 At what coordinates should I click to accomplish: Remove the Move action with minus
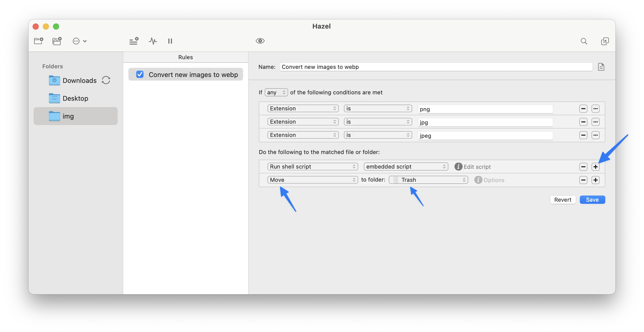tap(583, 180)
